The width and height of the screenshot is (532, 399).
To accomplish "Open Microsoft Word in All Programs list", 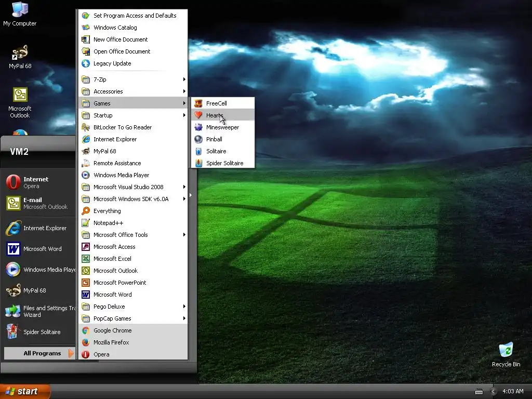I will 133,295.
